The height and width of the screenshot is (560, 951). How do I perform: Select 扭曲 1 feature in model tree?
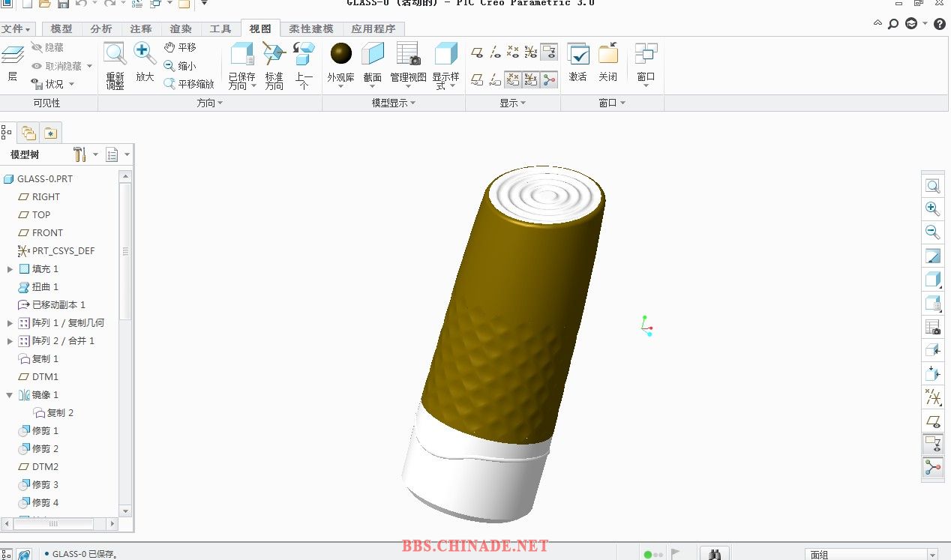click(44, 287)
